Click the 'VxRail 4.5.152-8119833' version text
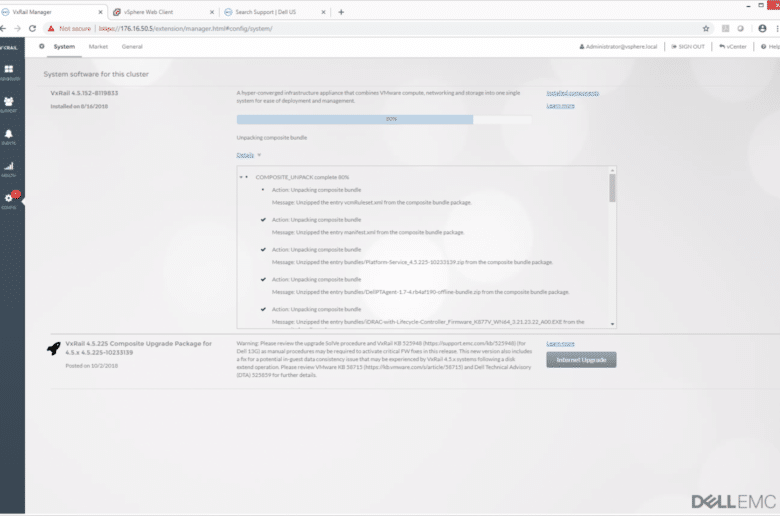Image resolution: width=780 pixels, height=516 pixels. pos(84,93)
